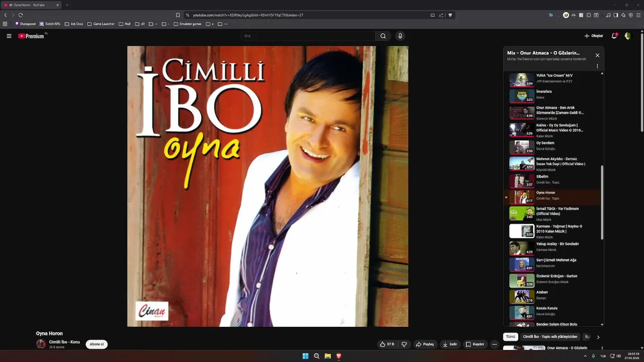Dislike the Oyna Horon video
Image resolution: width=644 pixels, height=362 pixels.
point(404,344)
